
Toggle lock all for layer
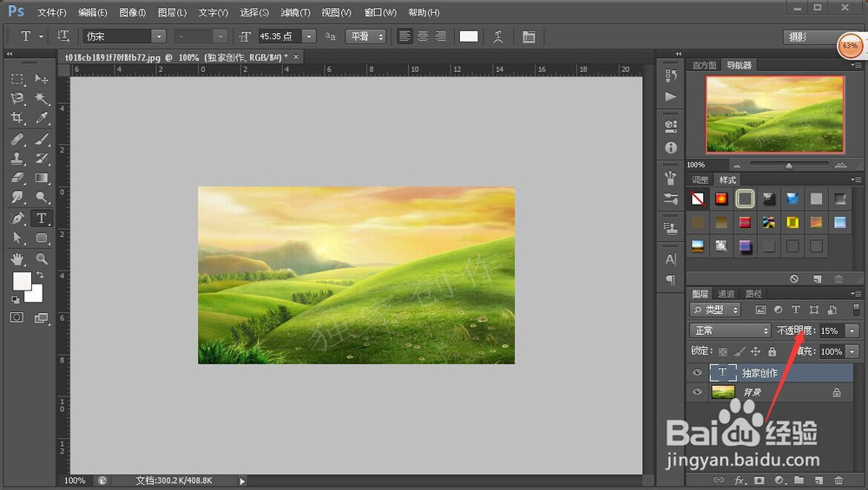tap(773, 351)
